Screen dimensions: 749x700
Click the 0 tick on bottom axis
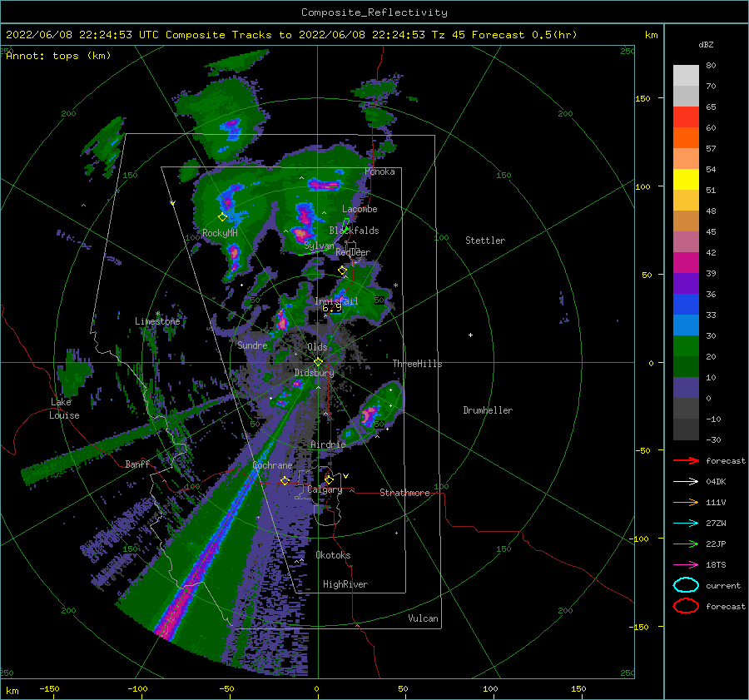point(317,688)
